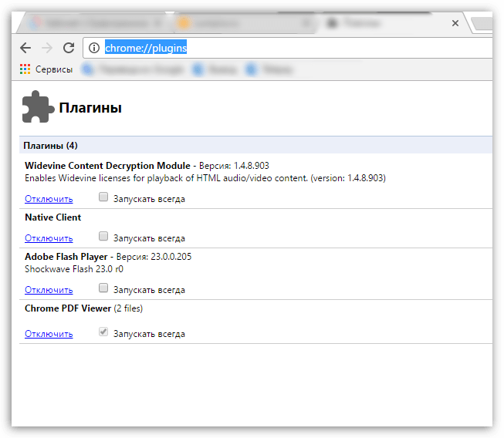Open the site info icon in address bar
The image size is (504, 438).
point(94,48)
